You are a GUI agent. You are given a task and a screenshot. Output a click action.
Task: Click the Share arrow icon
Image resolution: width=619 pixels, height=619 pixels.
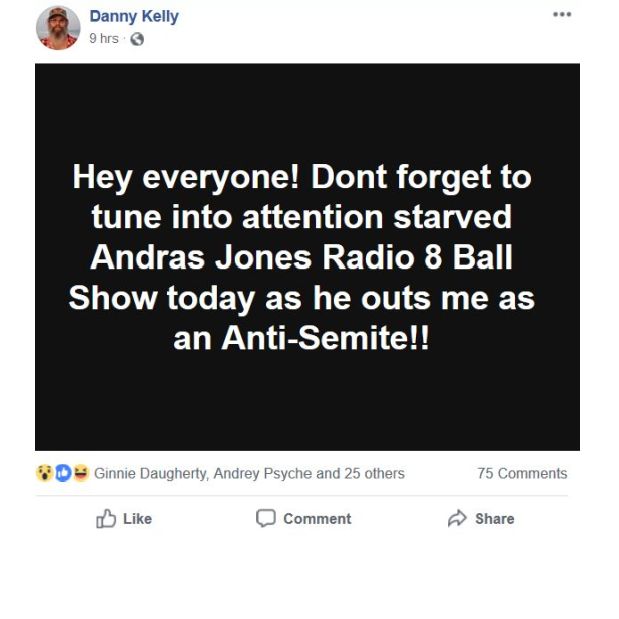tap(457, 518)
